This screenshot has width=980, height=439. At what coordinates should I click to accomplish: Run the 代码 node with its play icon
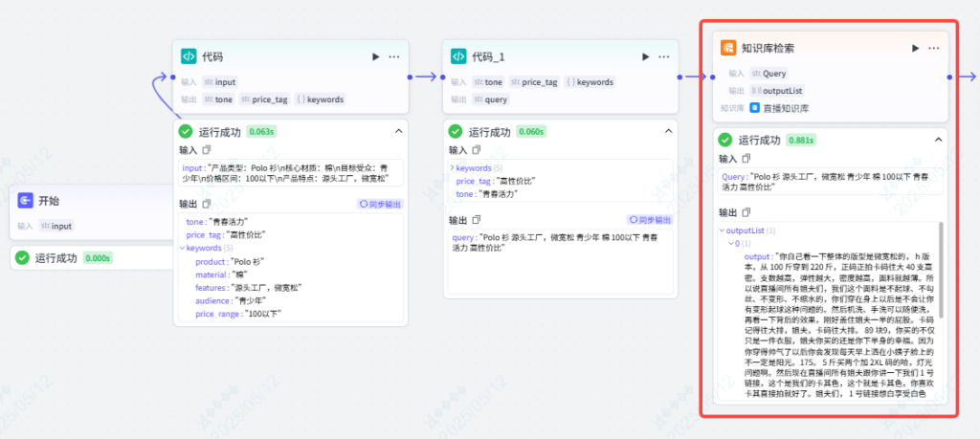click(x=375, y=56)
